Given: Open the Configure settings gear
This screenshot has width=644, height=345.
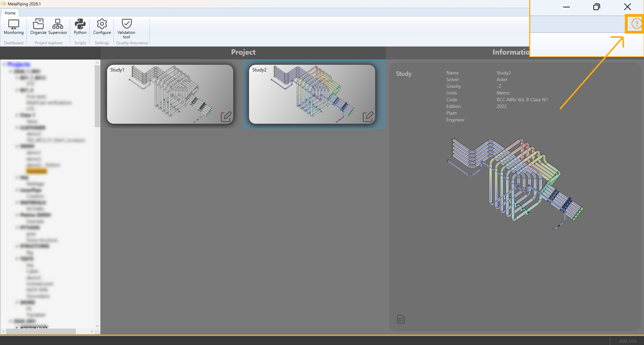Looking at the screenshot, I should pyautogui.click(x=102, y=27).
